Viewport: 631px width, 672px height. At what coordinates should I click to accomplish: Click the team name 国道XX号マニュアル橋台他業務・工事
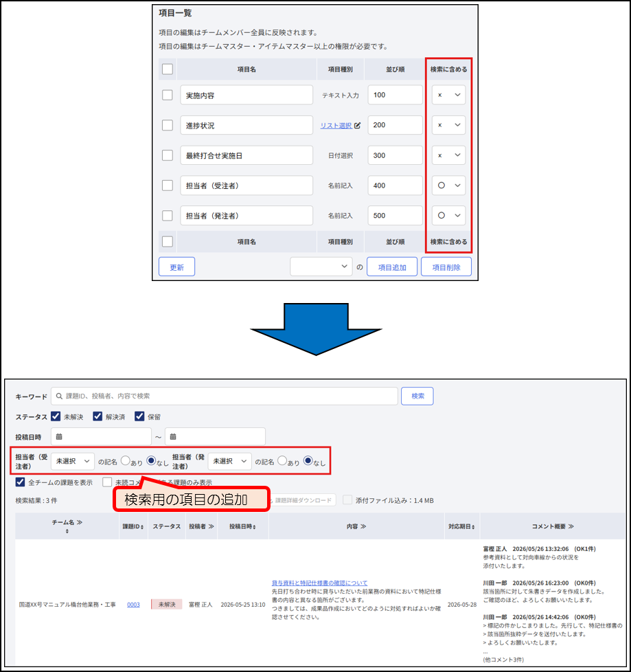pos(67,604)
